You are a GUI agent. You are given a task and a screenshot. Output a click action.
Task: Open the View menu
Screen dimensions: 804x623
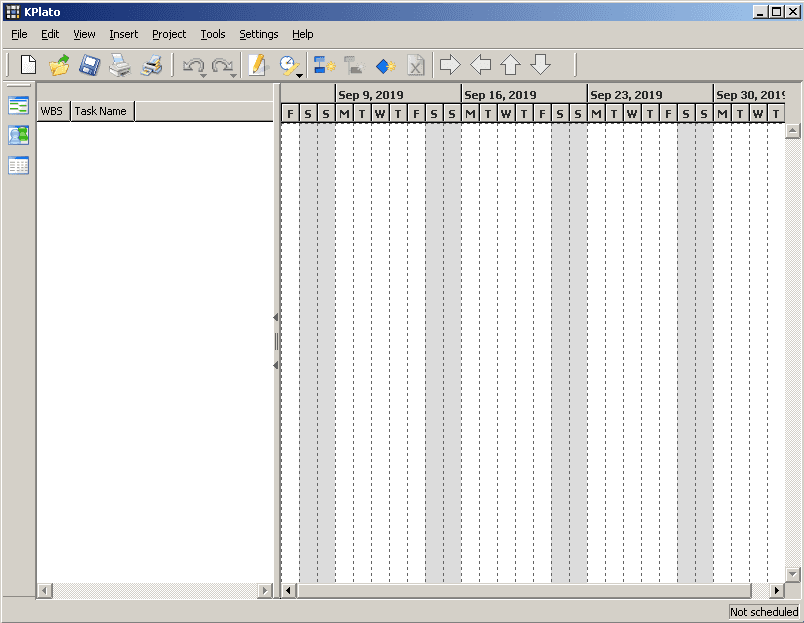coord(84,34)
